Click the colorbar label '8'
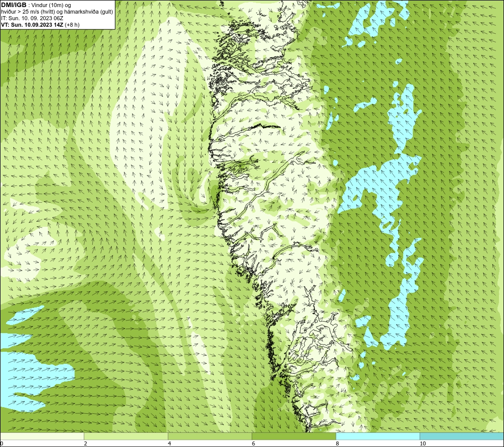The height and width of the screenshot is (447, 504). (x=338, y=443)
